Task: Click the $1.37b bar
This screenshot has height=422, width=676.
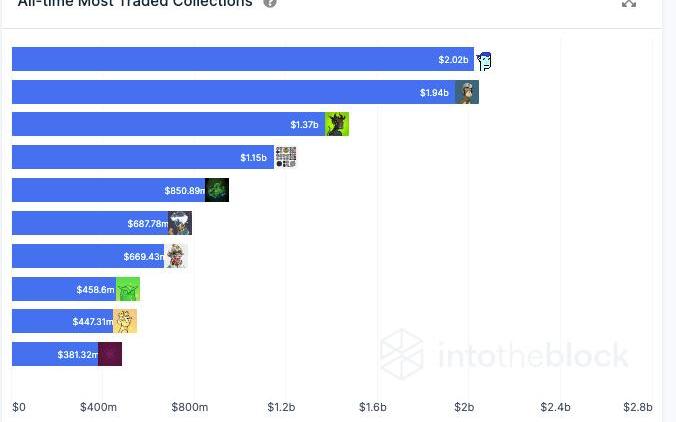Action: (x=169, y=124)
